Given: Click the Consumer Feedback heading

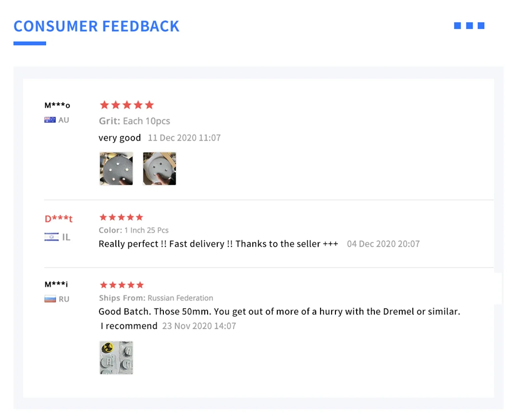Looking at the screenshot, I should pyautogui.click(x=97, y=26).
